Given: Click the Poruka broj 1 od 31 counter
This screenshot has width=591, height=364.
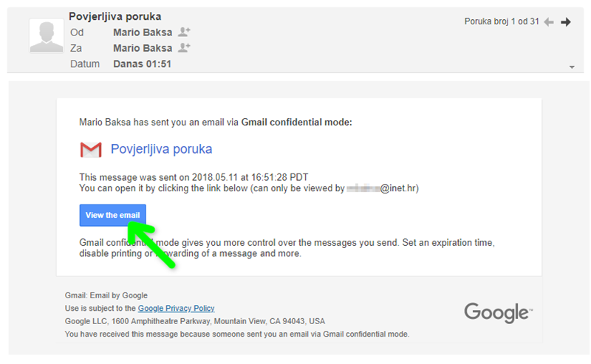Looking at the screenshot, I should [x=502, y=22].
